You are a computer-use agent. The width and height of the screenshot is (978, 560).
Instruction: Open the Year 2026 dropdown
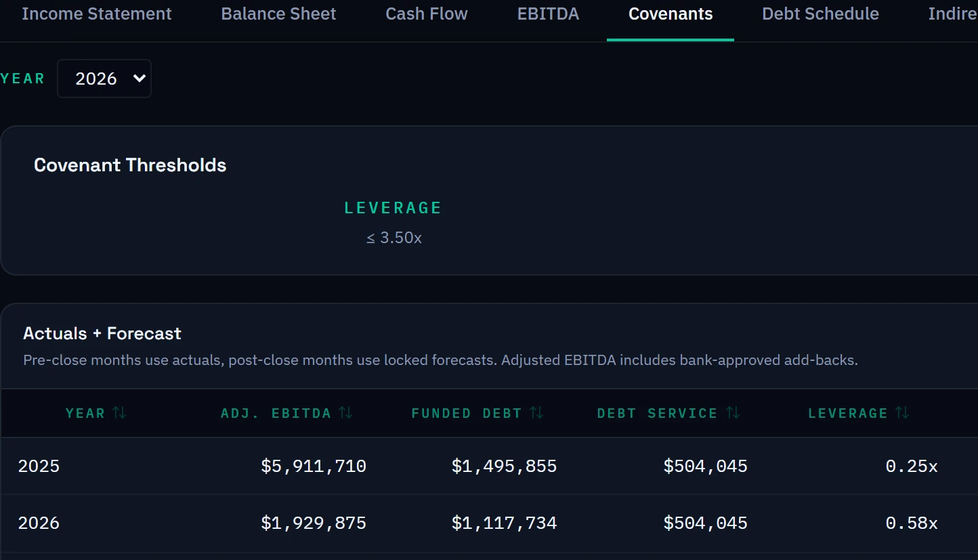click(x=104, y=79)
